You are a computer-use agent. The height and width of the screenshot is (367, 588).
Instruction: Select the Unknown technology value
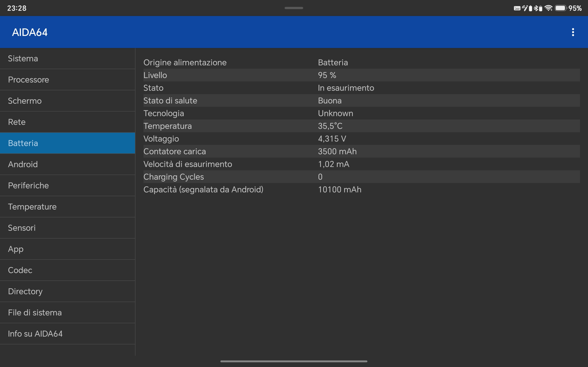point(336,113)
